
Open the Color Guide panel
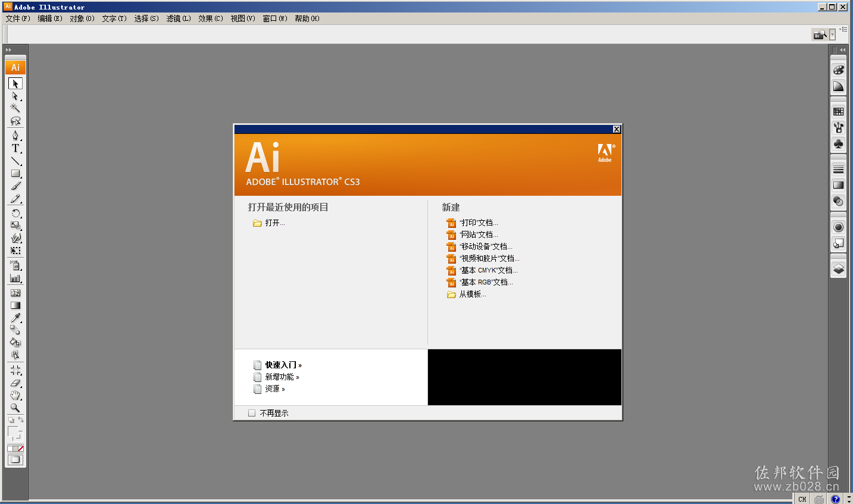(838, 86)
